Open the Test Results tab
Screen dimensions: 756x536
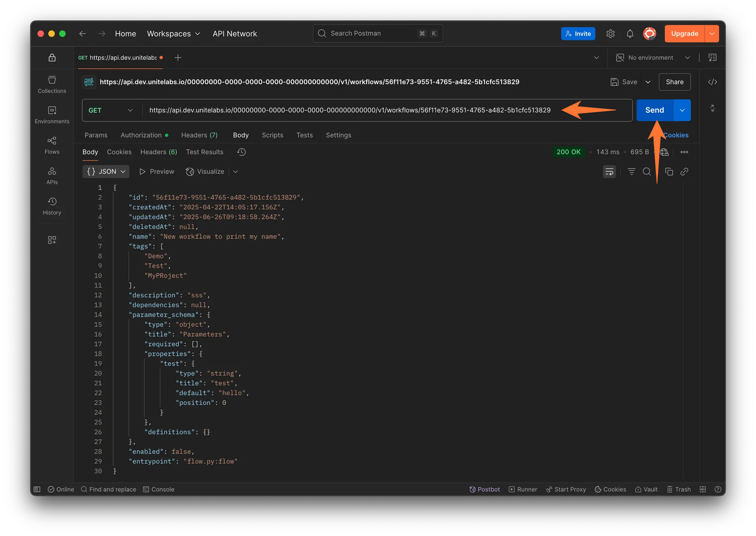pyautogui.click(x=205, y=152)
